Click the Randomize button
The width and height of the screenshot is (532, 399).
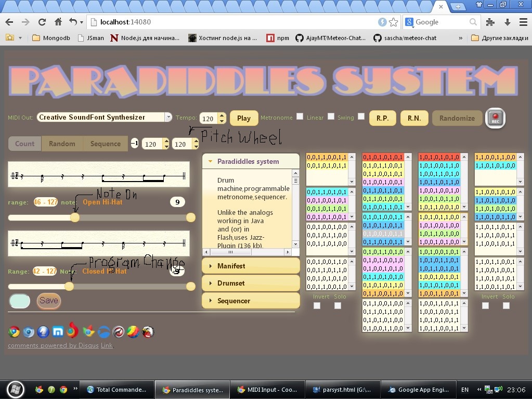click(x=457, y=118)
